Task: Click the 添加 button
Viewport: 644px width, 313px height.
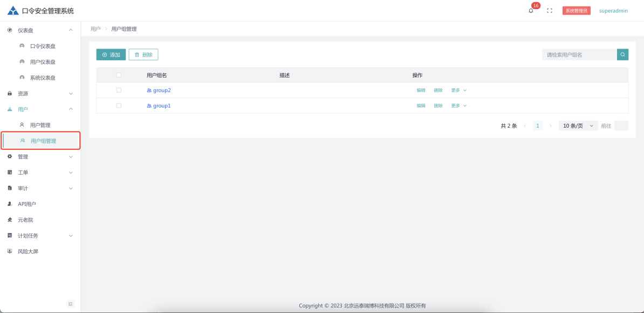Action: point(111,54)
